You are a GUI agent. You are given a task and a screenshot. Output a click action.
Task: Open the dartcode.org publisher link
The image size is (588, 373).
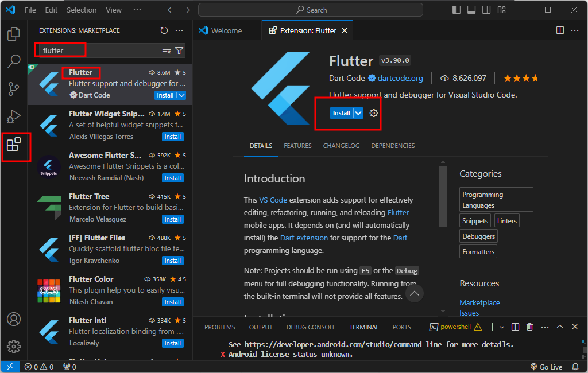(x=400, y=79)
